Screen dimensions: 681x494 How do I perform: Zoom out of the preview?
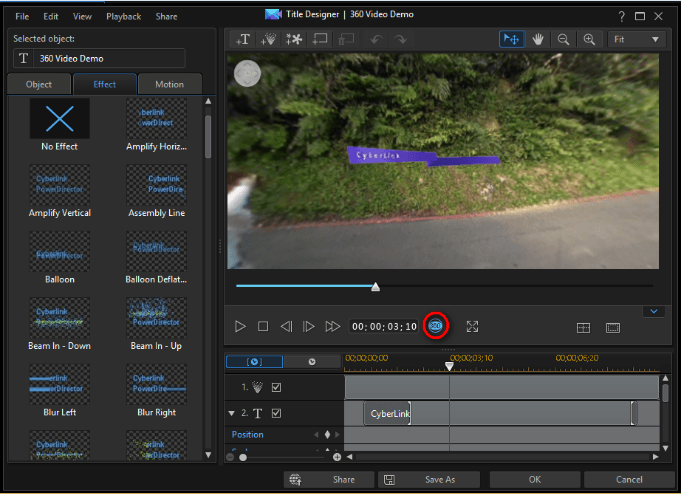tap(563, 40)
